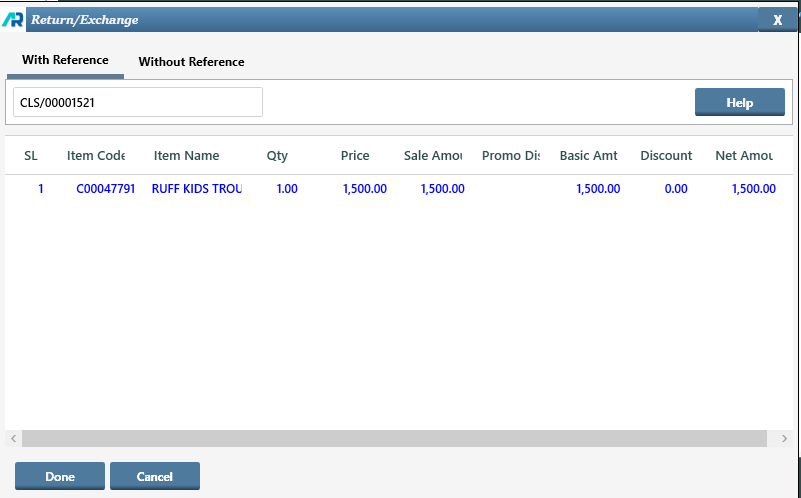Select the Item Code column header
801x498 pixels.
96,156
